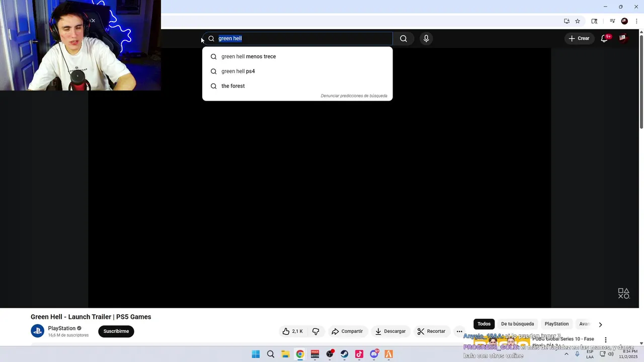Click the Crear button

(x=579, y=38)
